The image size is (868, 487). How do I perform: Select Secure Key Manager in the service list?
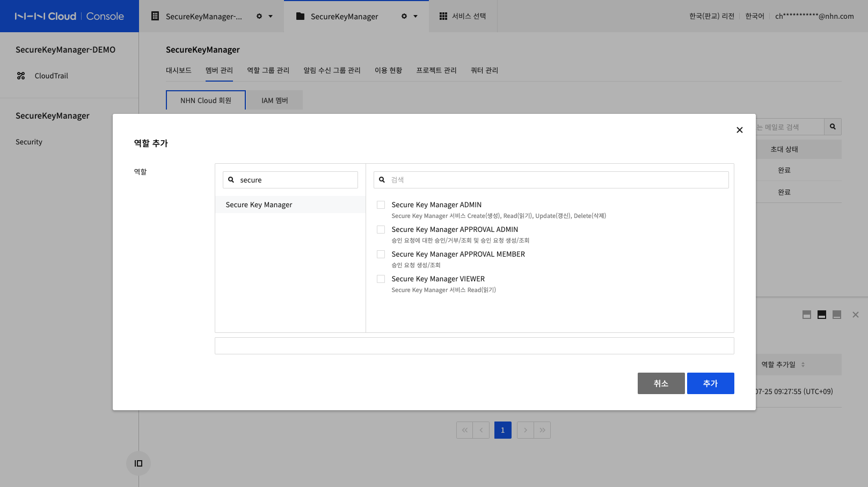tap(290, 205)
